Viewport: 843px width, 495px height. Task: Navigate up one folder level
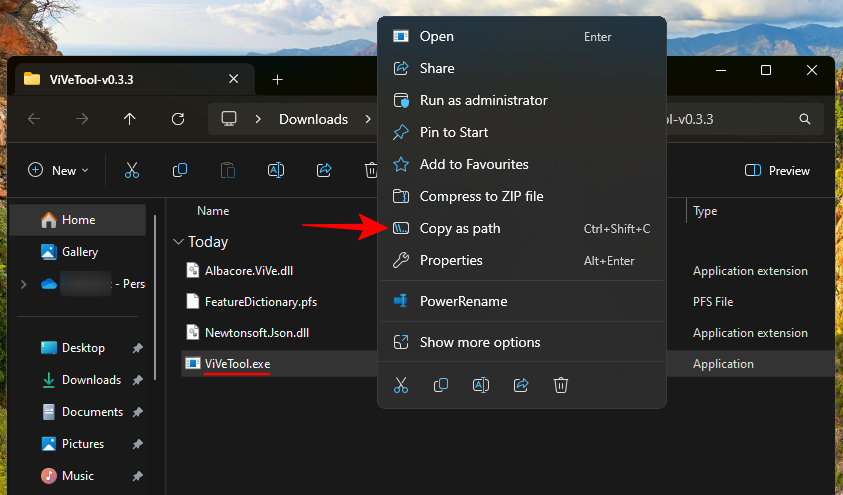[x=130, y=119]
